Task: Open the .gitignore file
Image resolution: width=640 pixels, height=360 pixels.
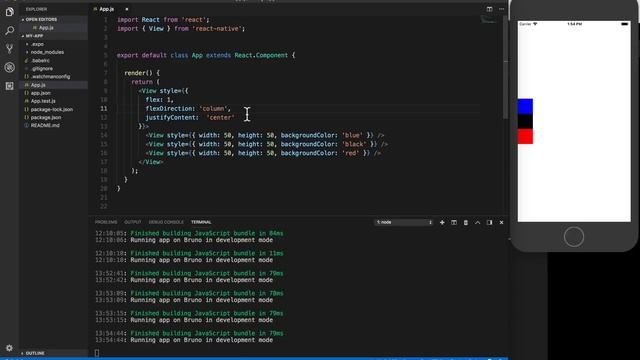Action: coord(42,69)
